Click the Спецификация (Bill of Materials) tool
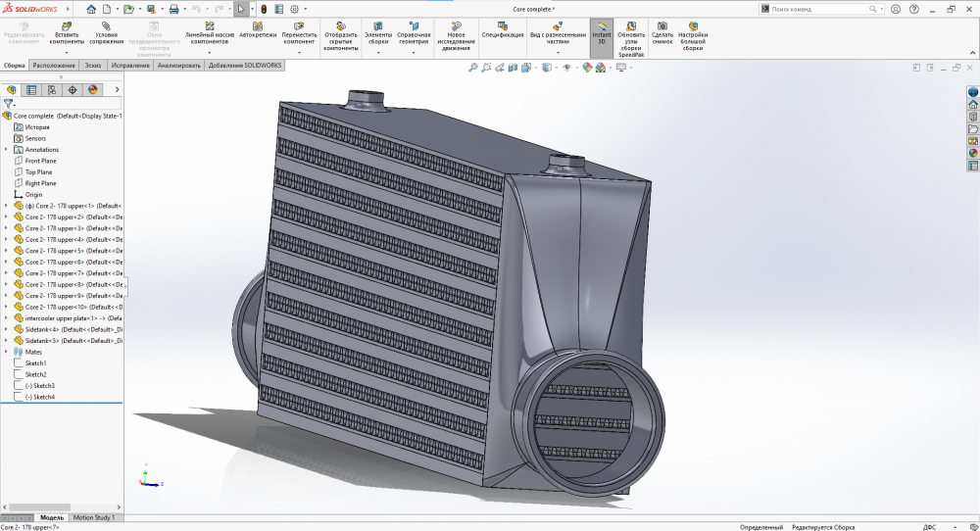The image size is (980, 531). (502, 29)
